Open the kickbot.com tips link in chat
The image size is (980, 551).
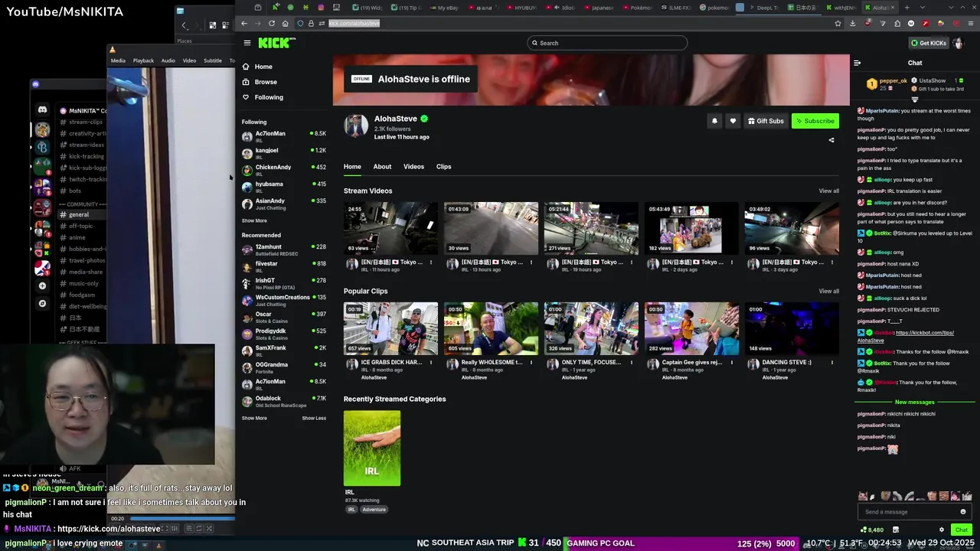(x=924, y=333)
